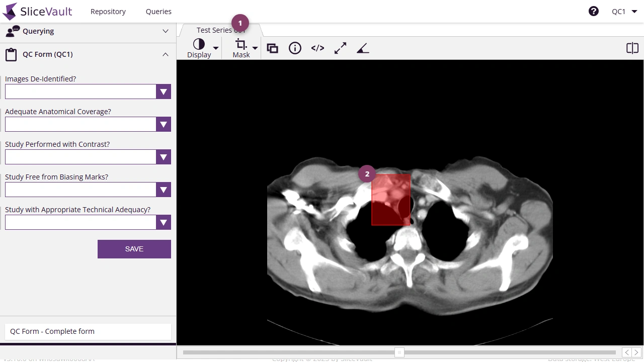Collapse the Querying panel
The height and width of the screenshot is (362, 644).
pos(166,31)
